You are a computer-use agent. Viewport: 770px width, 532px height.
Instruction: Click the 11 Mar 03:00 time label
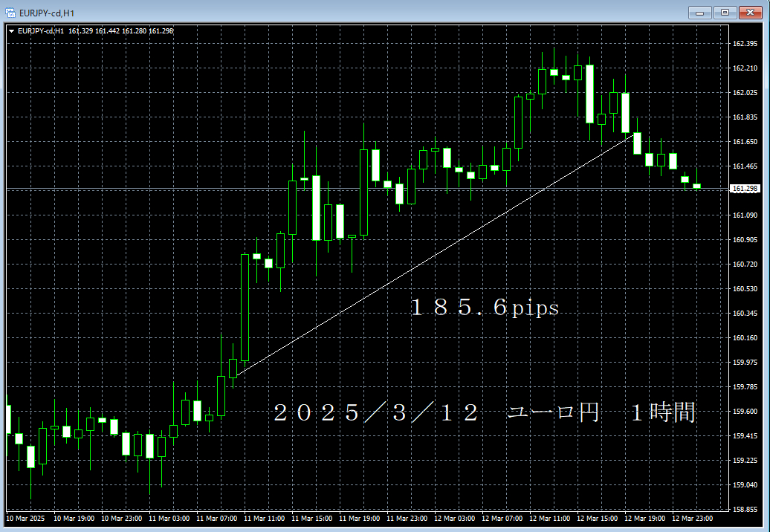click(169, 519)
